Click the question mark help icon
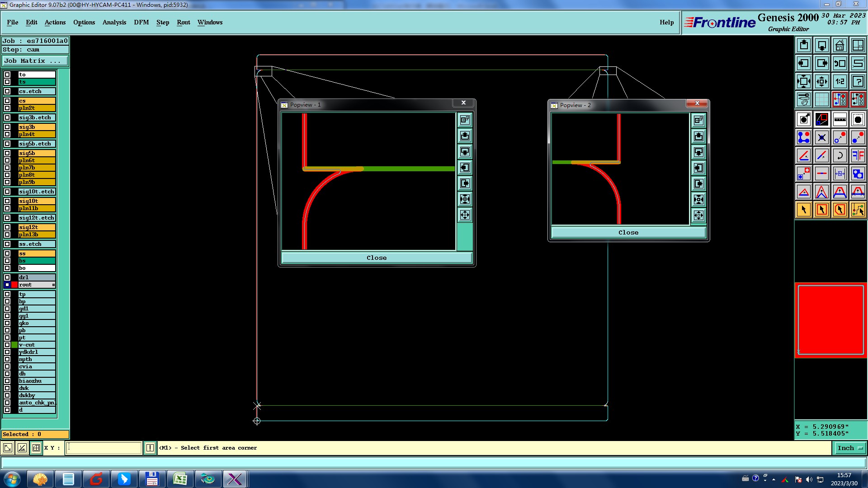 tap(858, 81)
